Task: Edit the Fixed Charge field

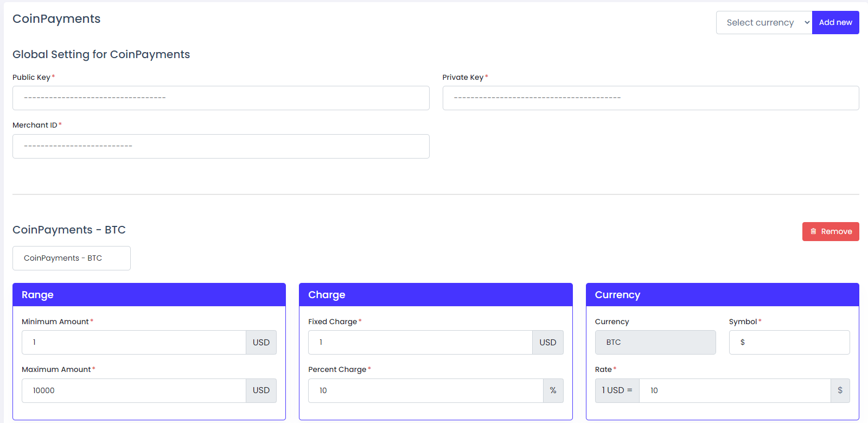Action: 420,342
